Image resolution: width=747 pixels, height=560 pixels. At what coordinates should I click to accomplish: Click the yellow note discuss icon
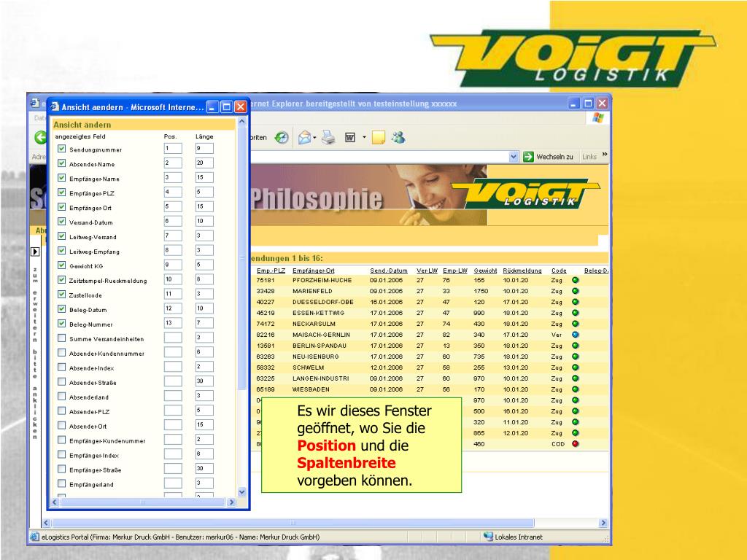379,138
